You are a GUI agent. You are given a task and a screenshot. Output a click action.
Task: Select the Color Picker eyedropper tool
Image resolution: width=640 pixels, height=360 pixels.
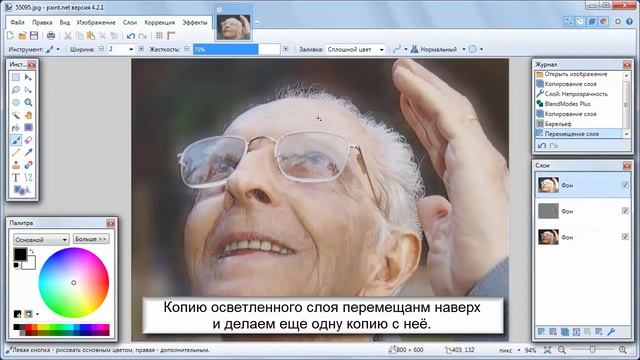(x=28, y=153)
